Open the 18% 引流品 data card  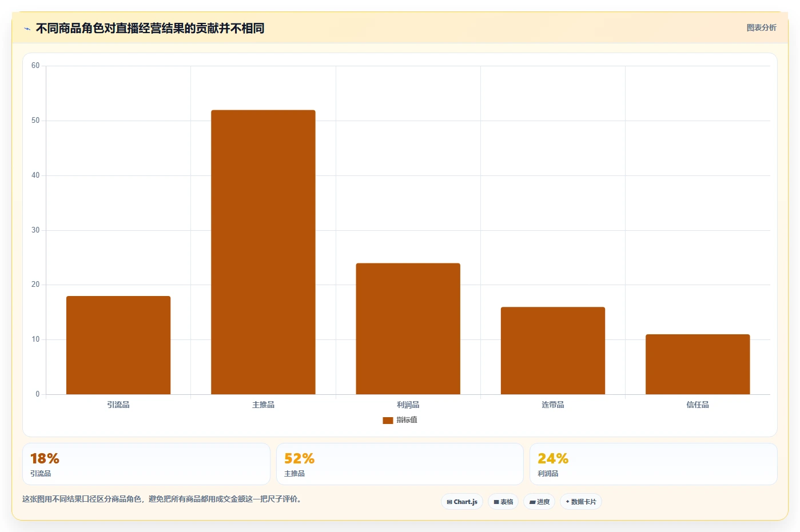click(x=146, y=464)
